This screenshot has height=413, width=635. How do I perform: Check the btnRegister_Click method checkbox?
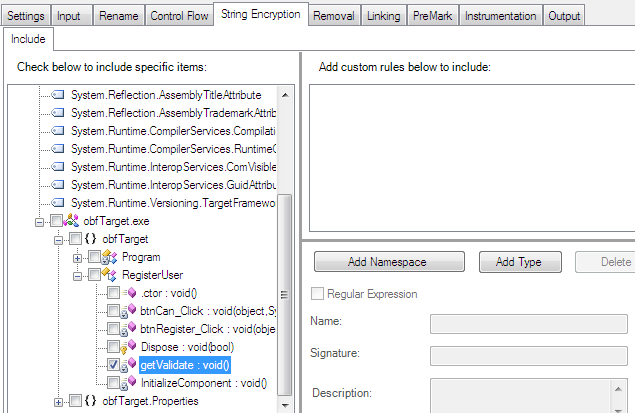tap(112, 329)
